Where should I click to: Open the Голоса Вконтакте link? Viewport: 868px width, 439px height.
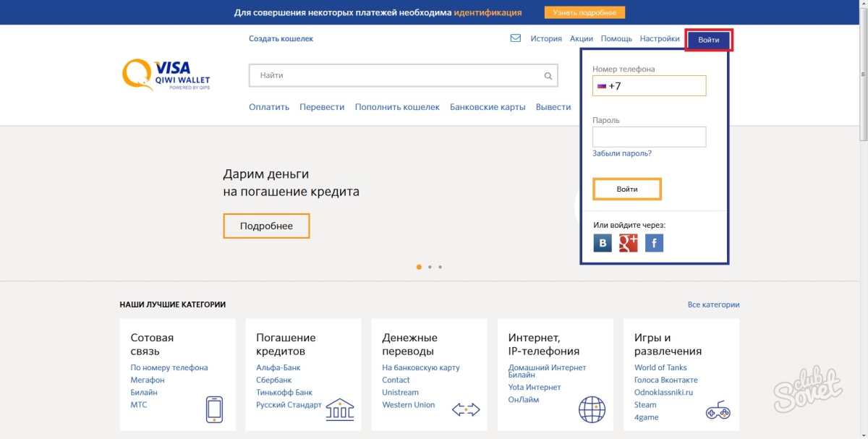pyautogui.click(x=666, y=380)
